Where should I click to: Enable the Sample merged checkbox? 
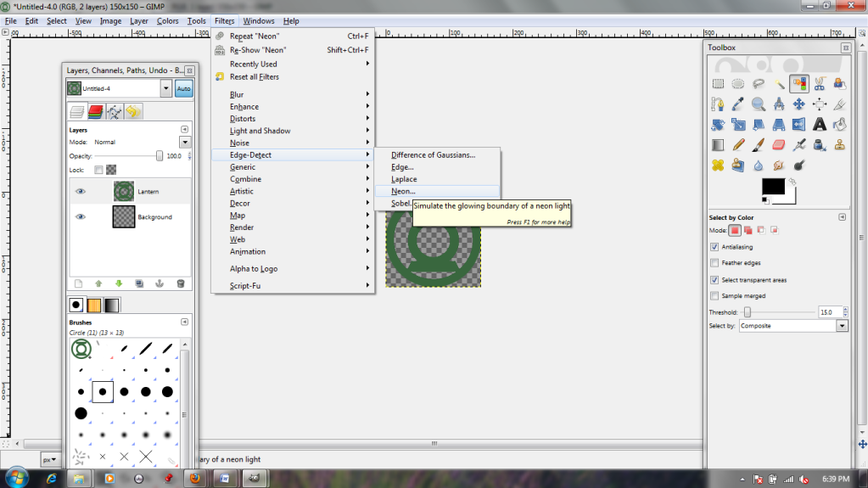click(x=714, y=296)
